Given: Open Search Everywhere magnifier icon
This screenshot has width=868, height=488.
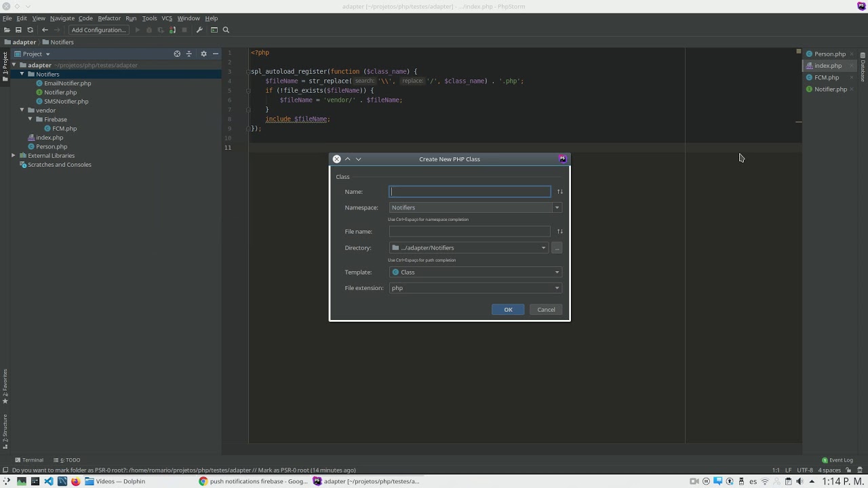Looking at the screenshot, I should tap(226, 30).
